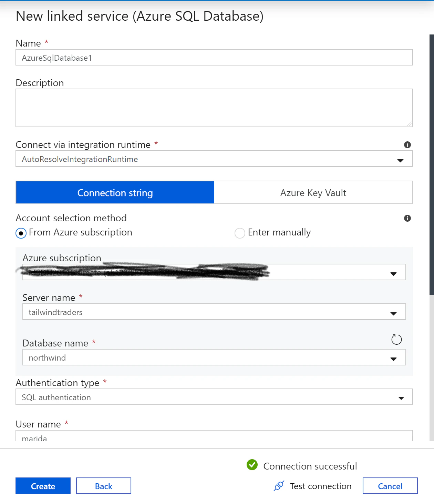The height and width of the screenshot is (504, 434).
Task: Click the New linked service heading
Action: [140, 16]
